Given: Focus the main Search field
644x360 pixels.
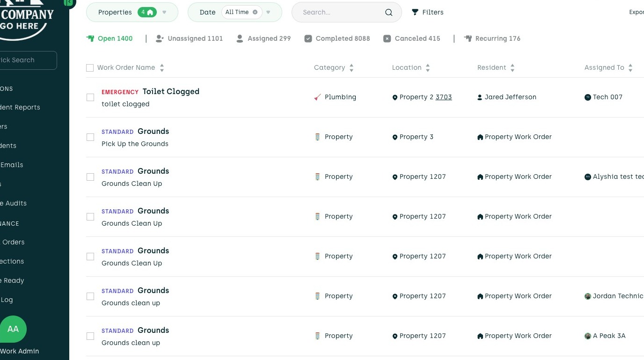Looking at the screenshot, I should [339, 13].
